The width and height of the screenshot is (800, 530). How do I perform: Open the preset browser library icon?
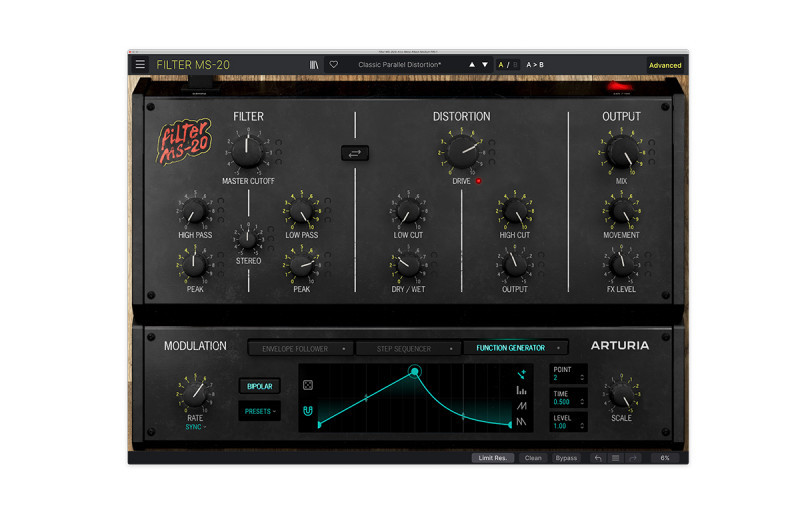click(x=314, y=65)
